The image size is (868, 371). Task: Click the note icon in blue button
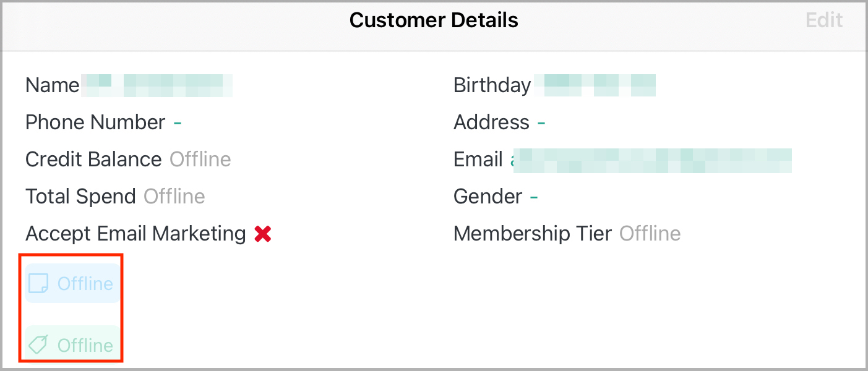point(38,283)
